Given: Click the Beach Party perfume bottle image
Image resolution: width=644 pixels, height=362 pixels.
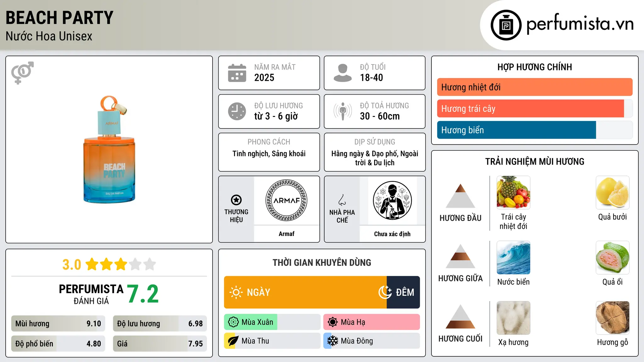Looking at the screenshot, I should 109,149.
